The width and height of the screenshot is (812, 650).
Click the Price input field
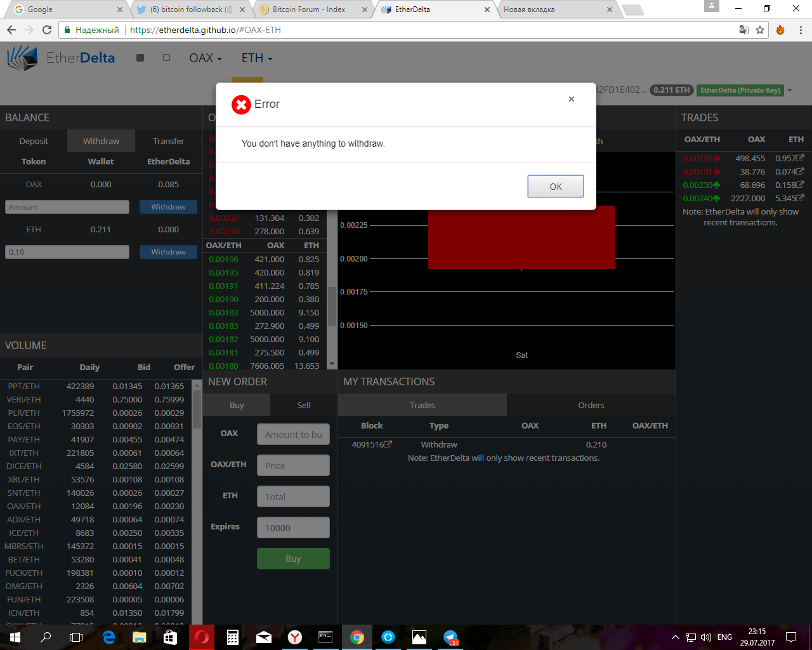293,465
